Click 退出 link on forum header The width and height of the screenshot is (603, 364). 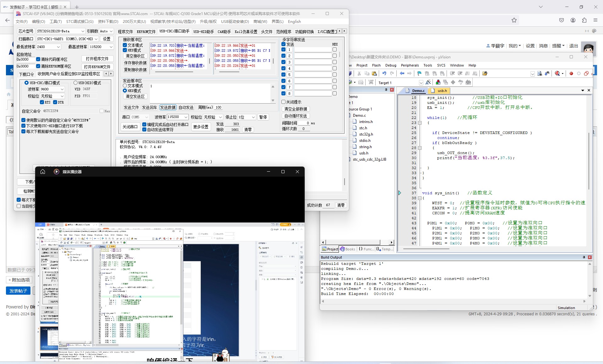click(573, 46)
